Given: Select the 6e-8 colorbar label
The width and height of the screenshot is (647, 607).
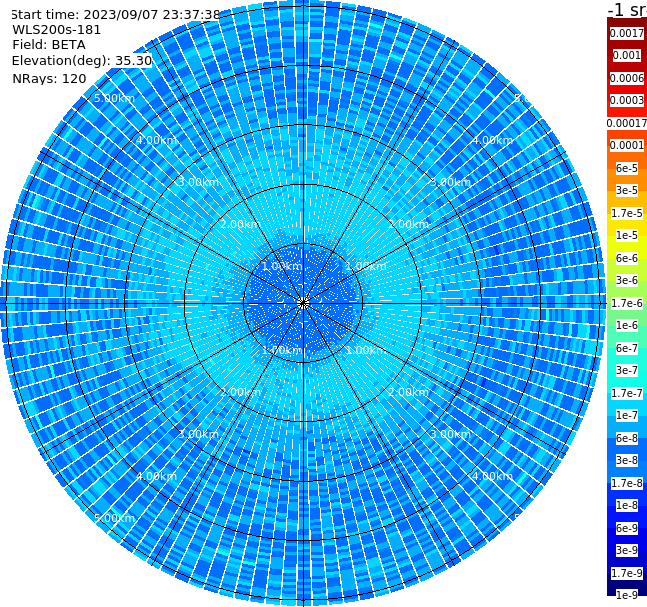Looking at the screenshot, I should tap(627, 438).
